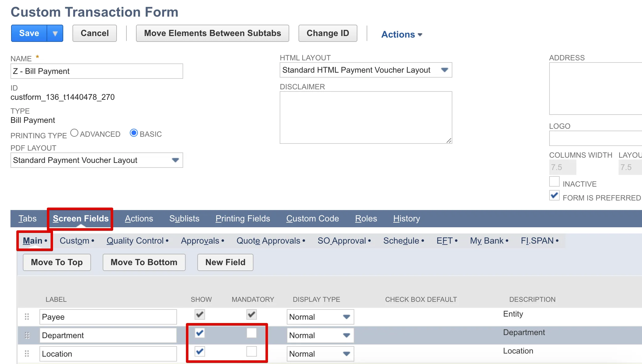The width and height of the screenshot is (642, 364).
Task: Select the EFT subtab
Action: point(447,241)
